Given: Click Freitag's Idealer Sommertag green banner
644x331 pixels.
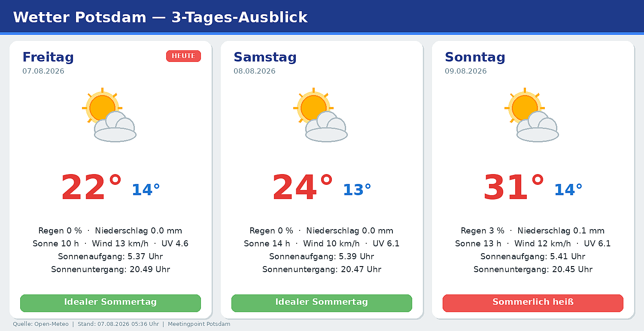Looking at the screenshot, I should coord(110,303).
